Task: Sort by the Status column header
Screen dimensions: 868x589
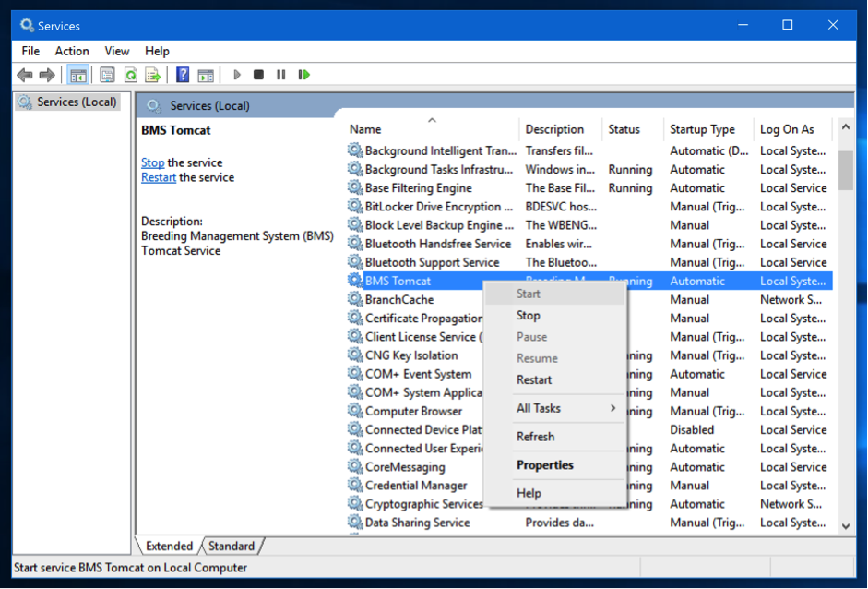Action: coord(632,129)
